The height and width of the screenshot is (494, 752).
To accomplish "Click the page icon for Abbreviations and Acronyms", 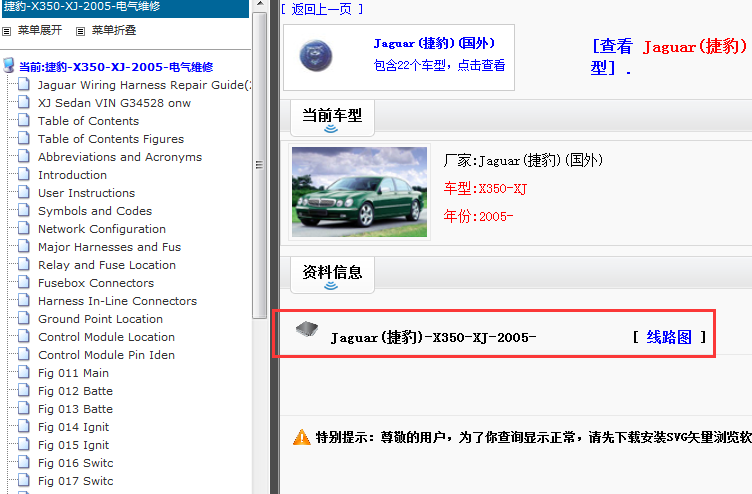I will 24,156.
